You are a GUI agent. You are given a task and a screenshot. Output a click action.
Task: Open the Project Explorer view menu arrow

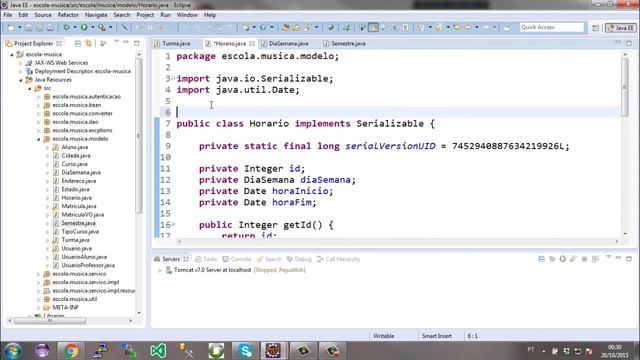point(116,42)
